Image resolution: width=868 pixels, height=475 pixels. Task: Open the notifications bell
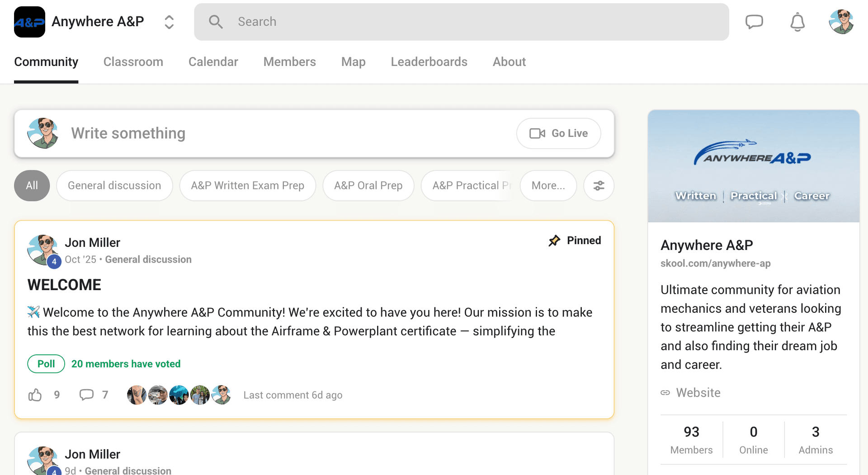coord(797,22)
